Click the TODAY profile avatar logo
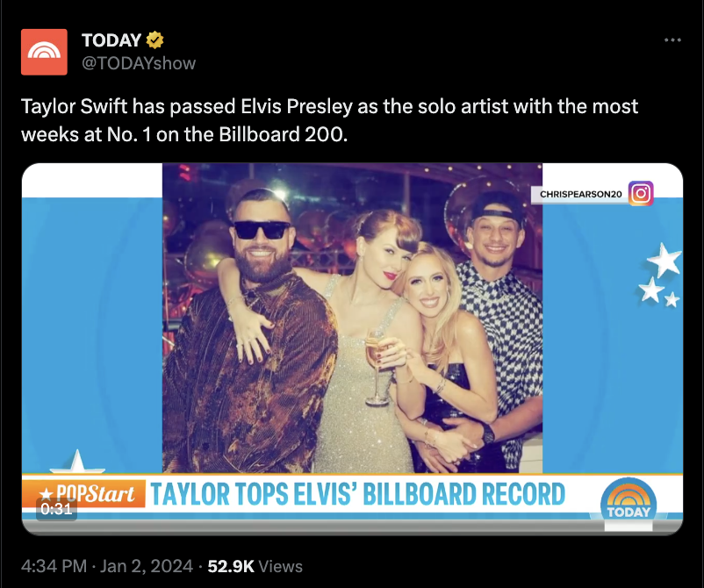Image resolution: width=704 pixels, height=588 pixels. 44,52
